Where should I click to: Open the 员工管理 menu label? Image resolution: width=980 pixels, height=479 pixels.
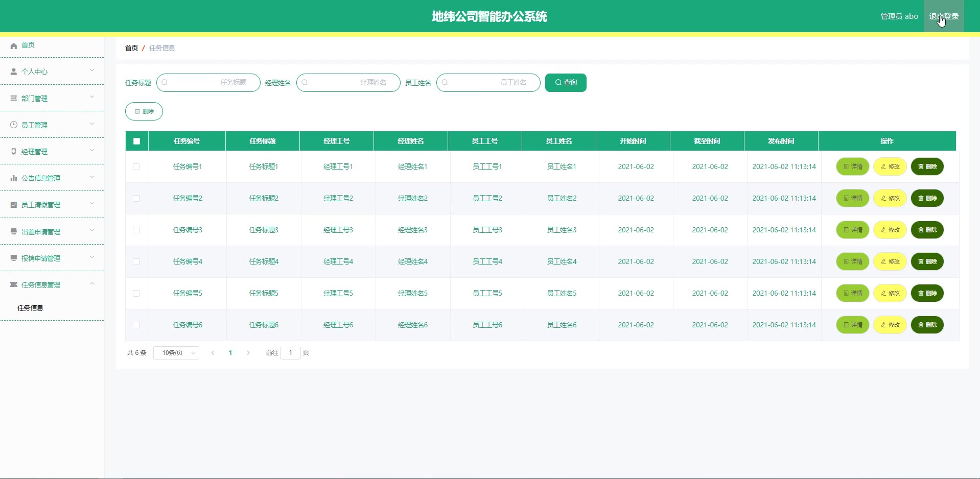[34, 125]
